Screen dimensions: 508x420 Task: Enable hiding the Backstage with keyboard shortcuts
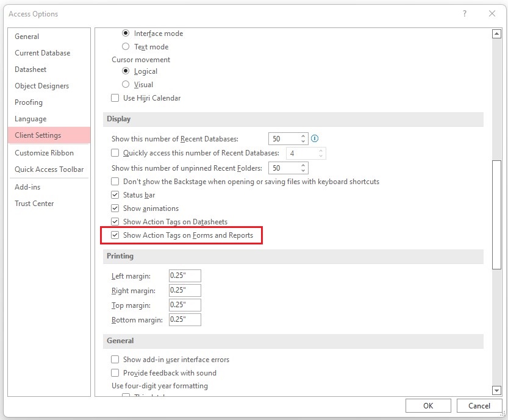tap(114, 182)
